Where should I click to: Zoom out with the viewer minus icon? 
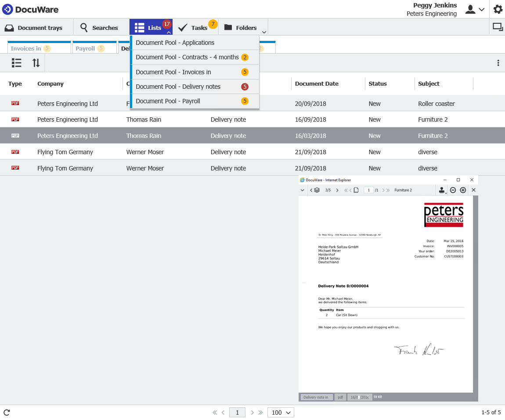(x=453, y=190)
